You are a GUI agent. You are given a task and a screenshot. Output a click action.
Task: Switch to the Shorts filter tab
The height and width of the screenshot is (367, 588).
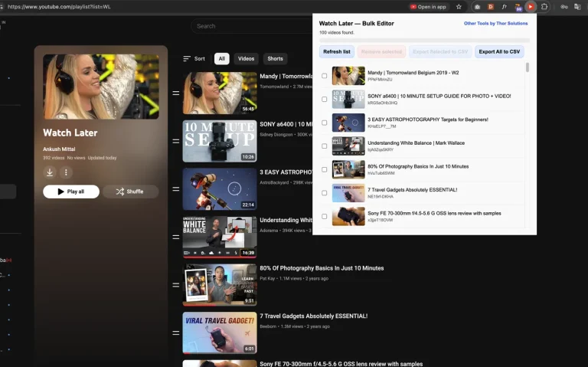pyautogui.click(x=276, y=58)
